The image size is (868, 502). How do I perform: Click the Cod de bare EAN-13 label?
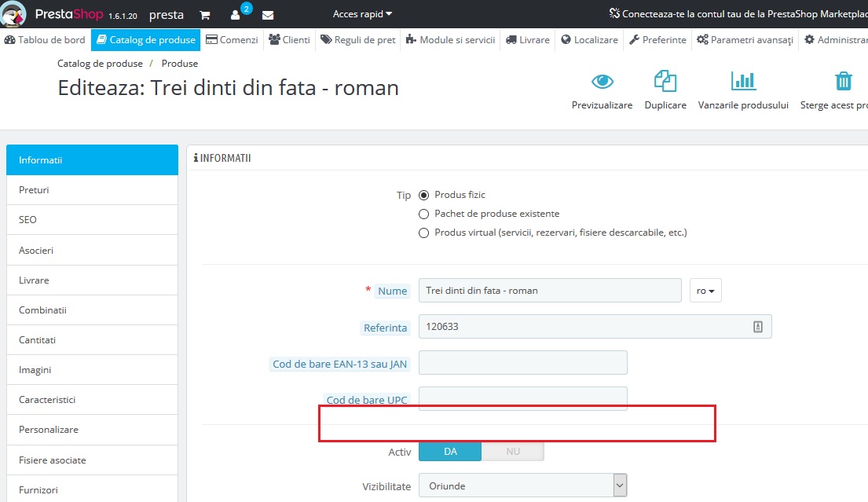coord(340,365)
